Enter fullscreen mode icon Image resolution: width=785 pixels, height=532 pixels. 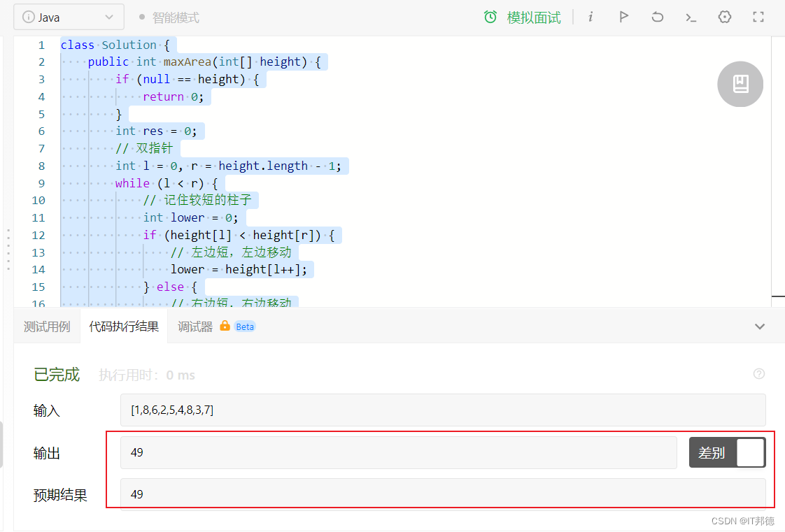[758, 17]
